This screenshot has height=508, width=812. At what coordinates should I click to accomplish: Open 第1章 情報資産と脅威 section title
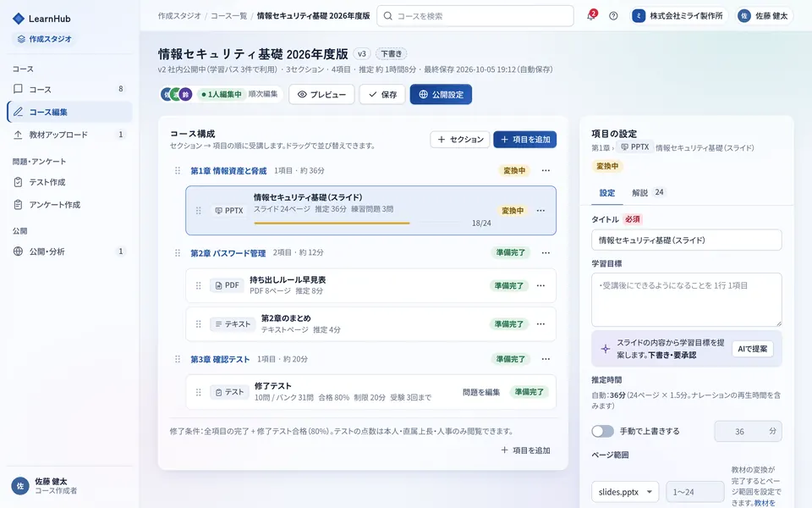click(228, 170)
